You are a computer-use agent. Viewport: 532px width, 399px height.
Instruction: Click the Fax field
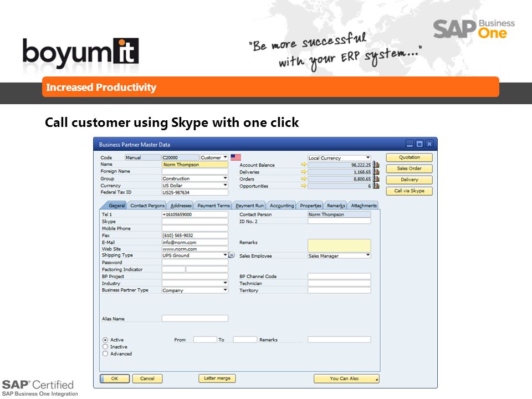[x=195, y=235]
